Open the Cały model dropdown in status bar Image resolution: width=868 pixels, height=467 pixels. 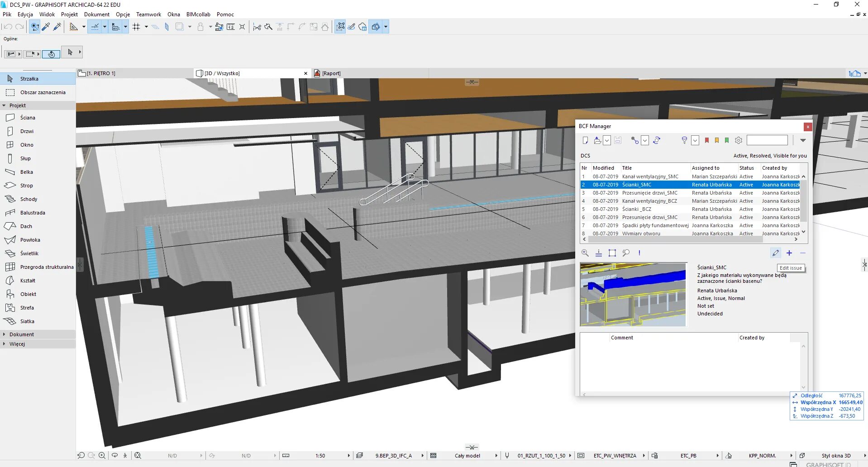tap(496, 456)
